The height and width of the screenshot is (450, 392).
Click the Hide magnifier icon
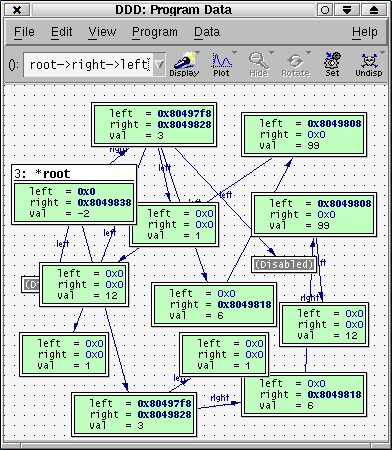coord(258,61)
